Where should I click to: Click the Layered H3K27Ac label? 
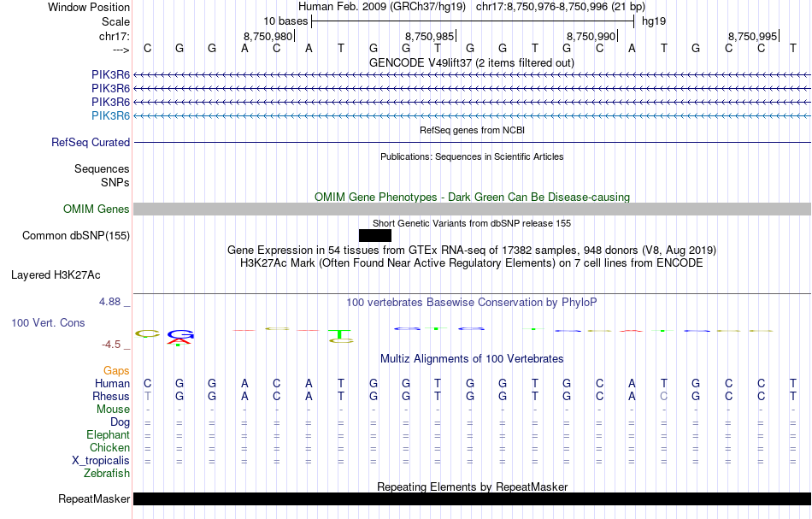coord(56,275)
